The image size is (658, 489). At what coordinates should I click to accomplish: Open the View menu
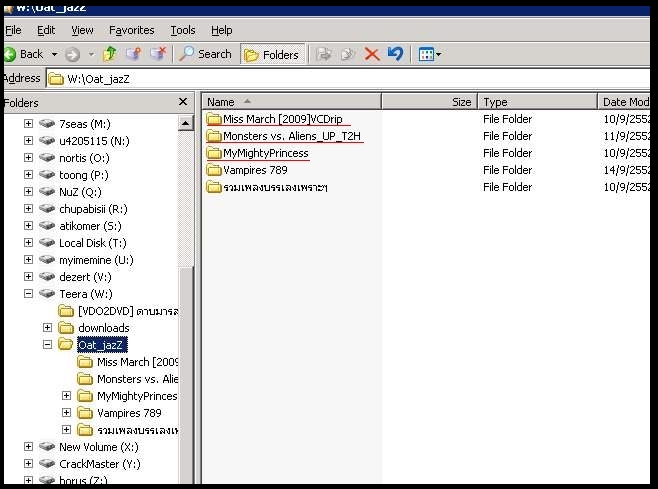coord(82,30)
